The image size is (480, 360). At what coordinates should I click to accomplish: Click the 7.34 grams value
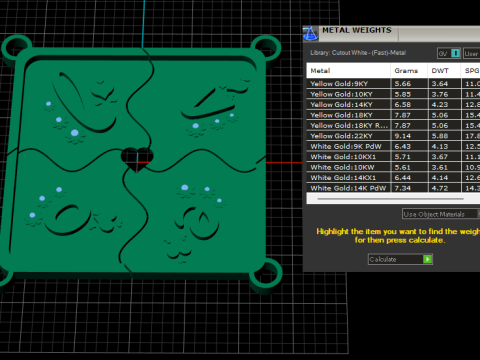(403, 188)
